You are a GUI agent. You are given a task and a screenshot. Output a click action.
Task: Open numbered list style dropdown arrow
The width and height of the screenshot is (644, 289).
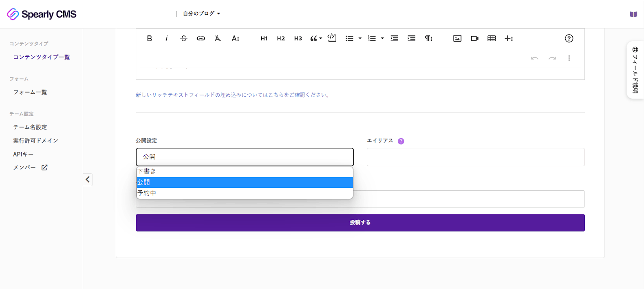coord(382,38)
